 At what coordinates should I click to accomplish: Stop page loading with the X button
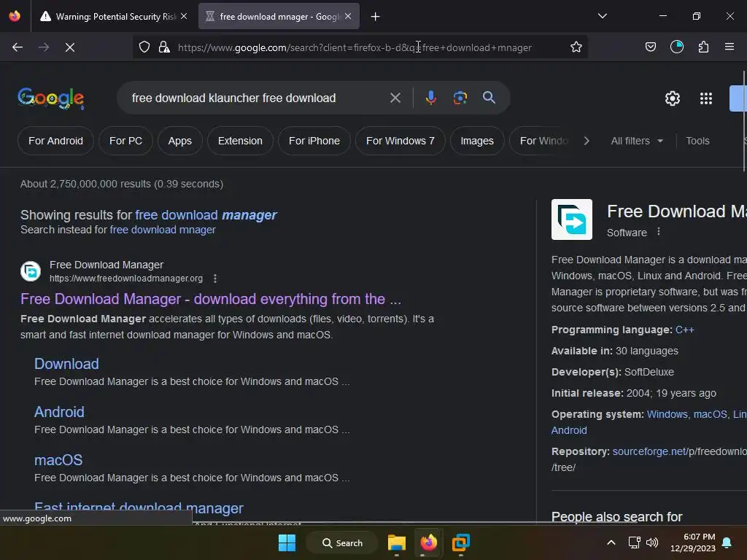[70, 47]
